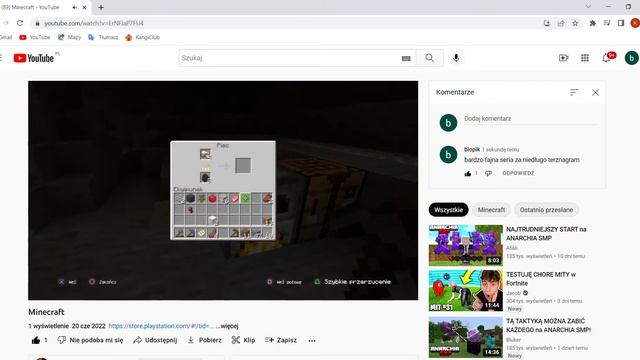Viewport: 640px width, 360px height.
Task: Open YouTube bookmark in bookmarks bar
Action: (35, 37)
